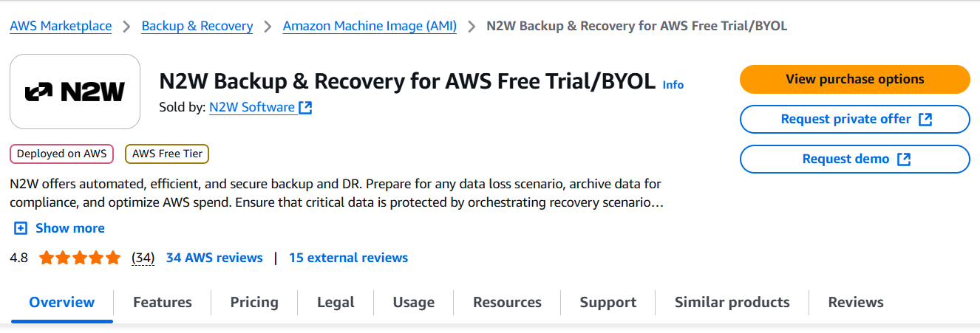
Task: Click the external icon on Request private offer
Action: (925, 120)
